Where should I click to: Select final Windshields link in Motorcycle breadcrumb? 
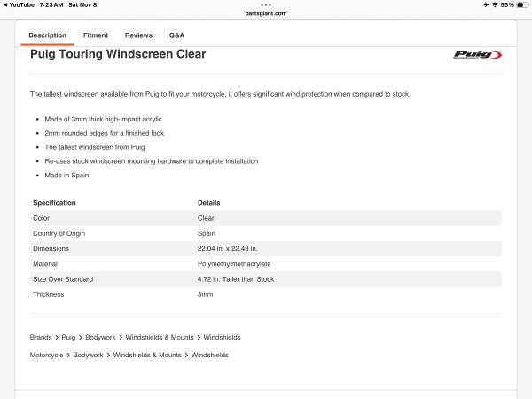tap(210, 355)
